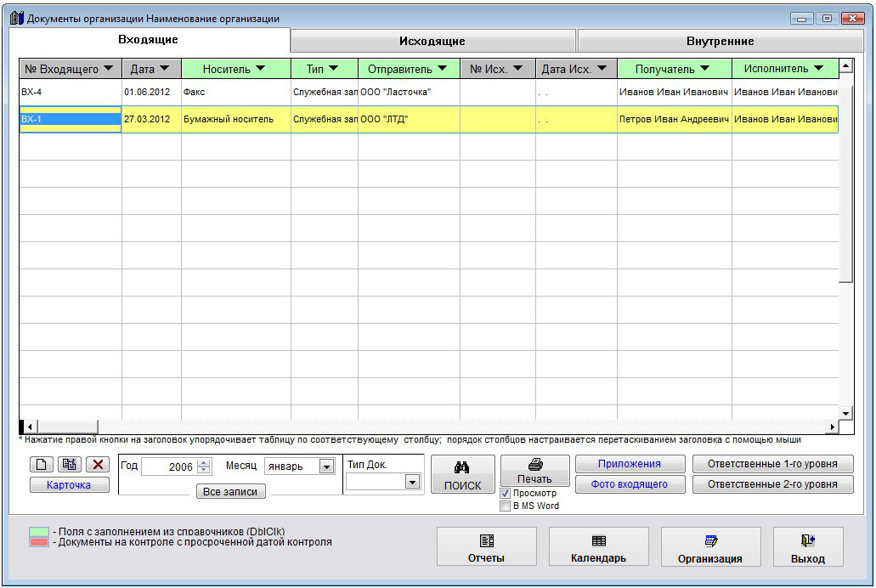Image resolution: width=876 pixels, height=588 pixels.
Task: Enable the В MS Word checkbox
Action: pyautogui.click(x=506, y=506)
